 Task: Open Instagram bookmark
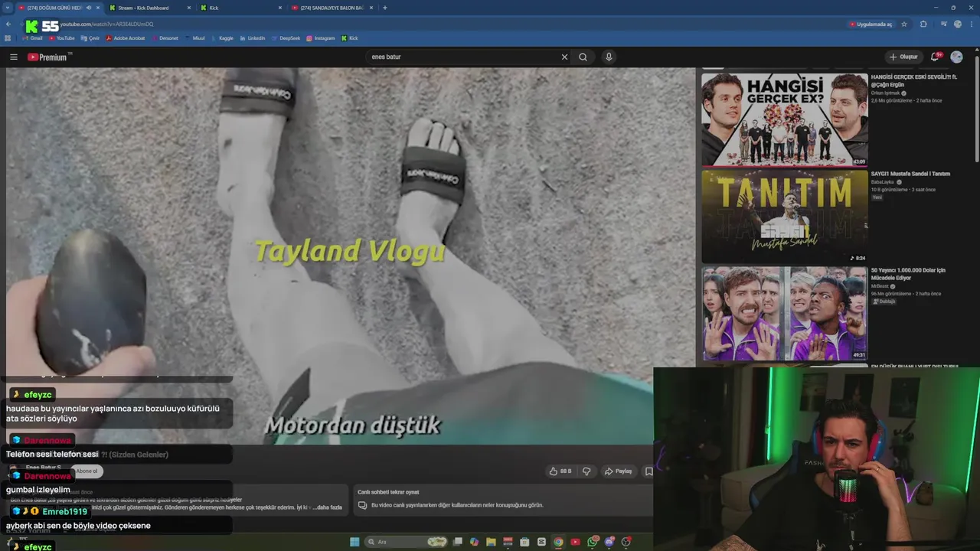(321, 37)
